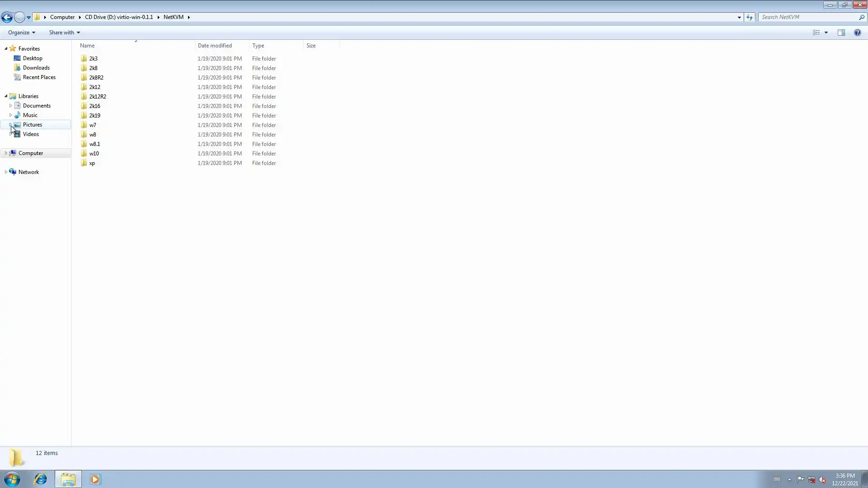Sort by Date modified column header
Image resolution: width=868 pixels, height=488 pixels.
[215, 46]
